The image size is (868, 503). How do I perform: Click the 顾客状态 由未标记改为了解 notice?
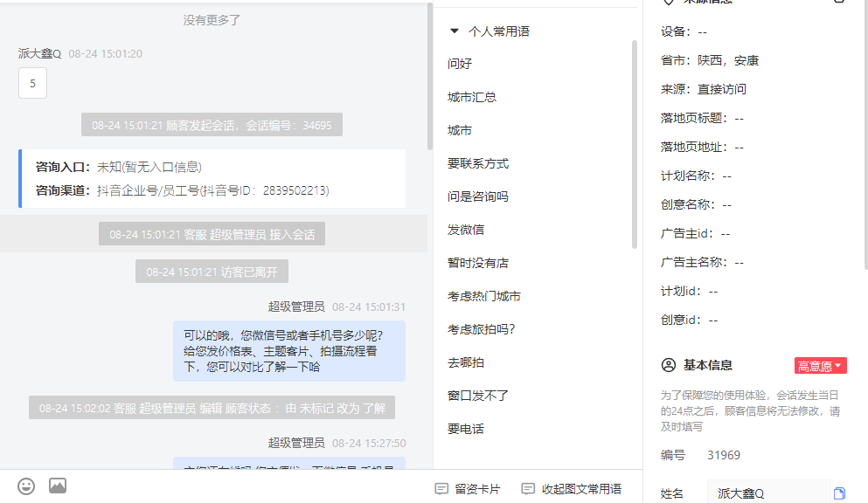[x=212, y=408]
